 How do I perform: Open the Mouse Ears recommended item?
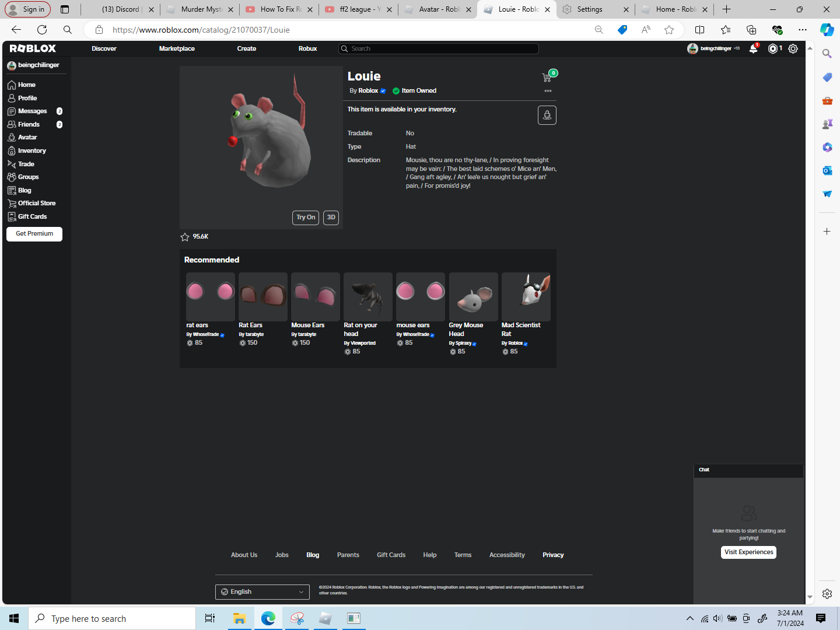(316, 297)
